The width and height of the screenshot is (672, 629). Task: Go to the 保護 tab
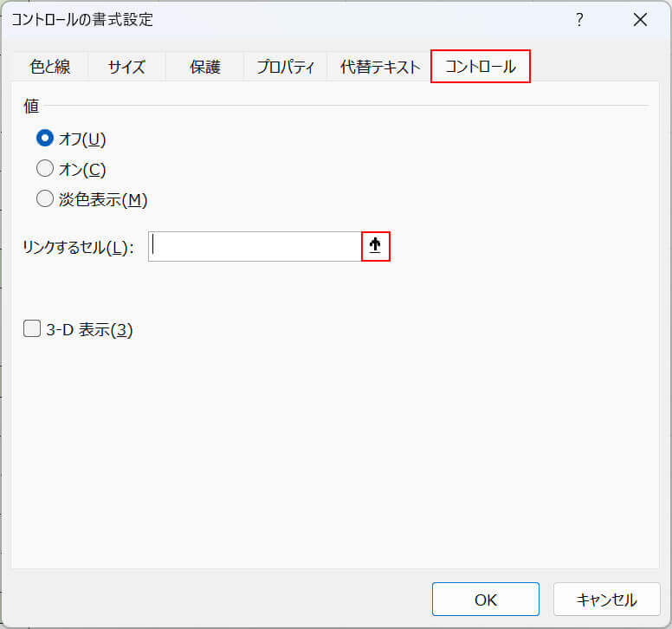(x=204, y=67)
